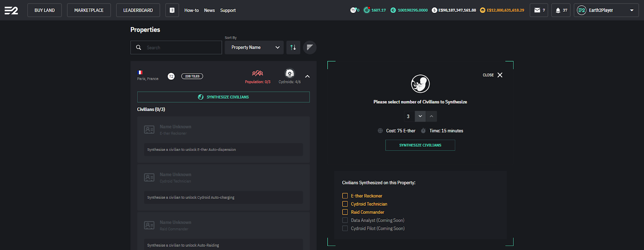Image resolution: width=644 pixels, height=250 pixels.
Task: Open the Leaderboard page
Action: (138, 10)
